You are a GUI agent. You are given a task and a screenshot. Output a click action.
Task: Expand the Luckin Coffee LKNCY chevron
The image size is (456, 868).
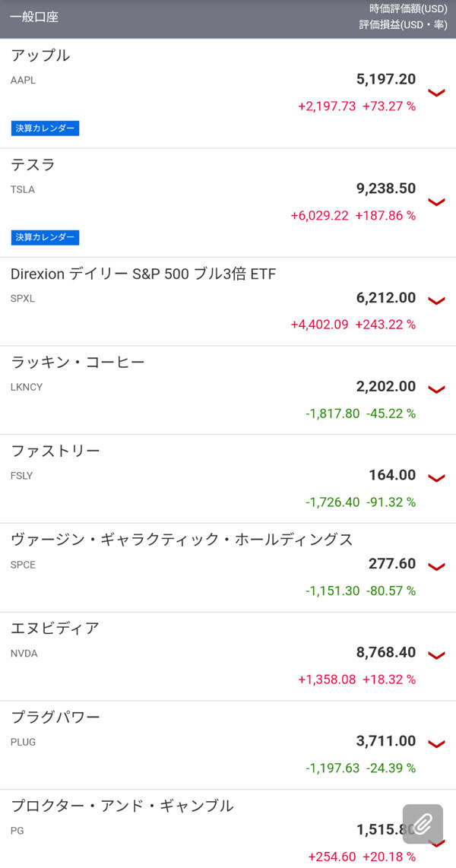tap(436, 389)
